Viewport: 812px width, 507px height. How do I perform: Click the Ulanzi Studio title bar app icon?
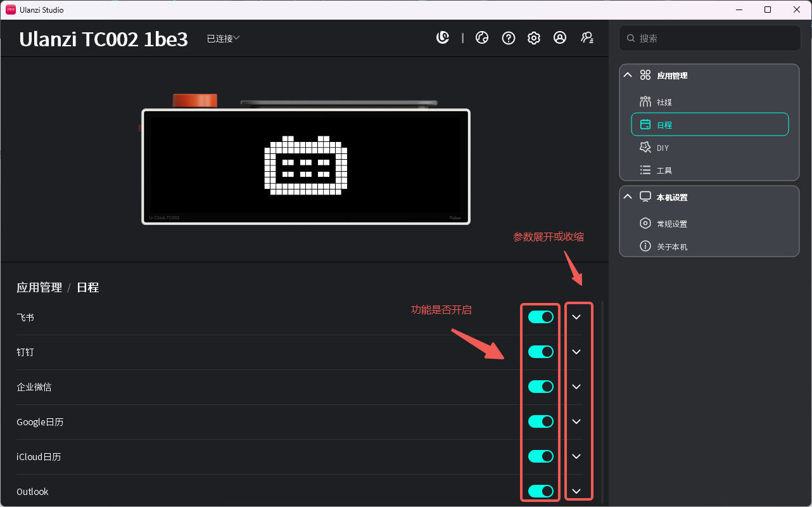click(11, 10)
